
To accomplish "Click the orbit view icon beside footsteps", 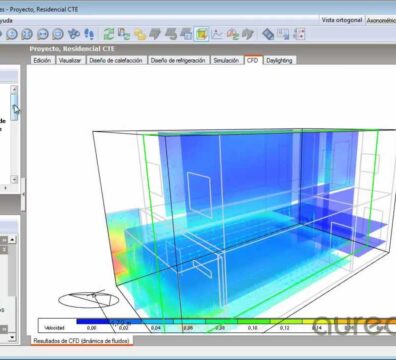I will coord(74,34).
